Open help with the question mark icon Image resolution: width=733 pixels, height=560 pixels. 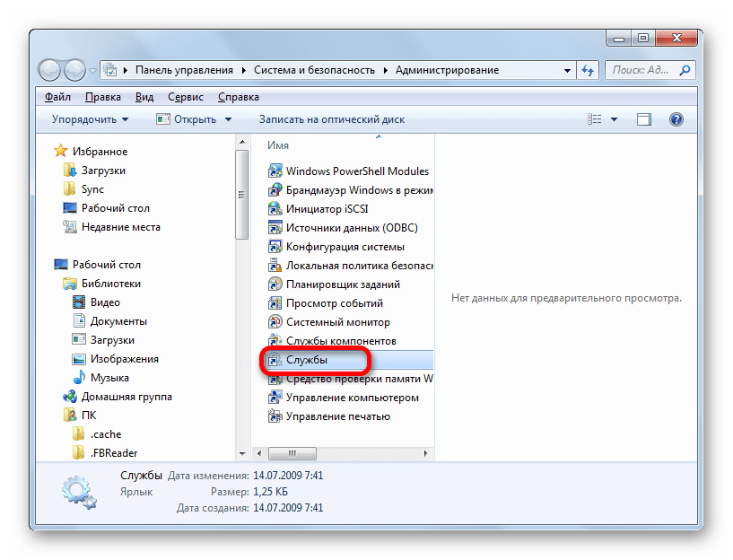point(676,119)
